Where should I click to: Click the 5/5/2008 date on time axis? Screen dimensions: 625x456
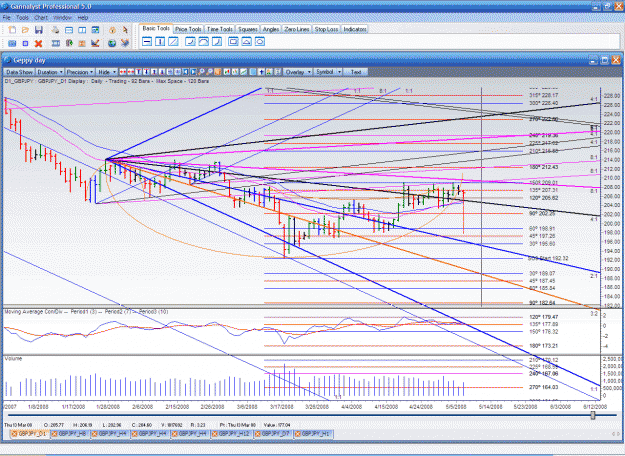coord(456,407)
